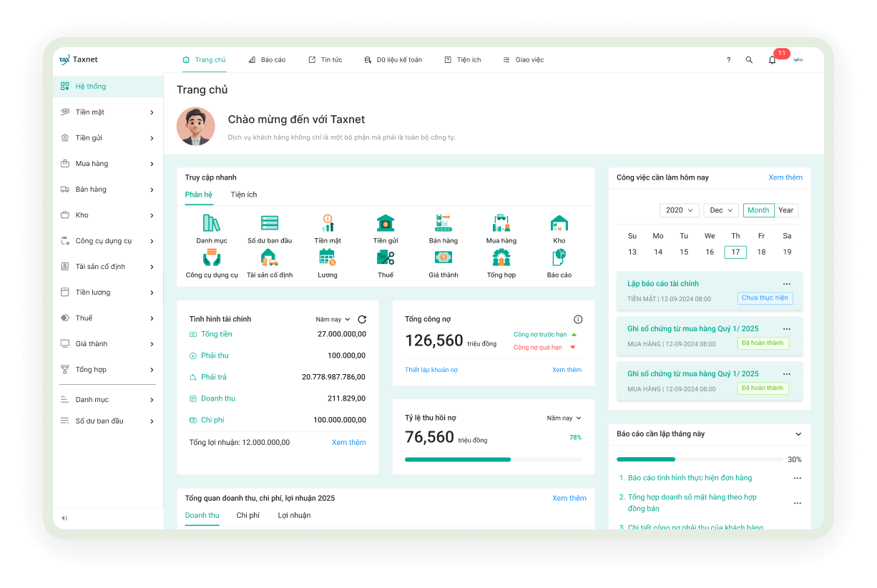Open the 2020 year dropdown
The image size is (877, 588).
680,210
